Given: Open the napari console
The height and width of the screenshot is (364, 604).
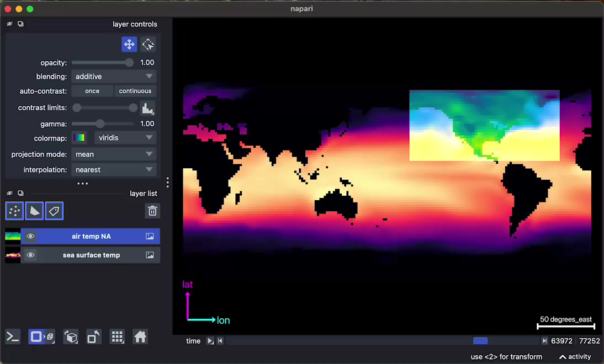Looking at the screenshot, I should [13, 337].
